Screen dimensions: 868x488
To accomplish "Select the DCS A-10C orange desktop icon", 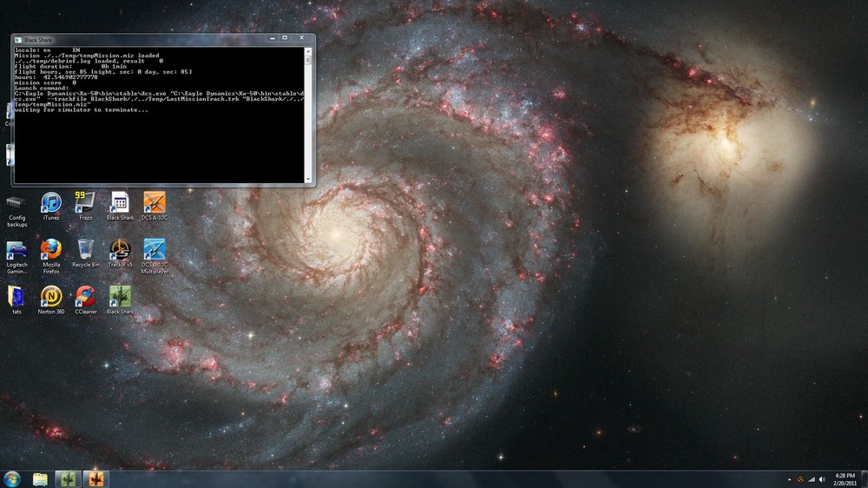I will 155,206.
